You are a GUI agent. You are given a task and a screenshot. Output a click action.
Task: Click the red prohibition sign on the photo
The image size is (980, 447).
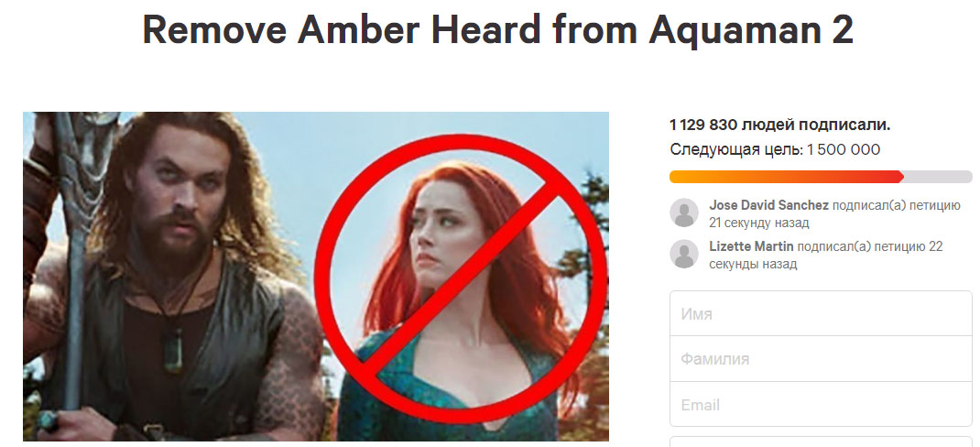pyautogui.click(x=461, y=280)
